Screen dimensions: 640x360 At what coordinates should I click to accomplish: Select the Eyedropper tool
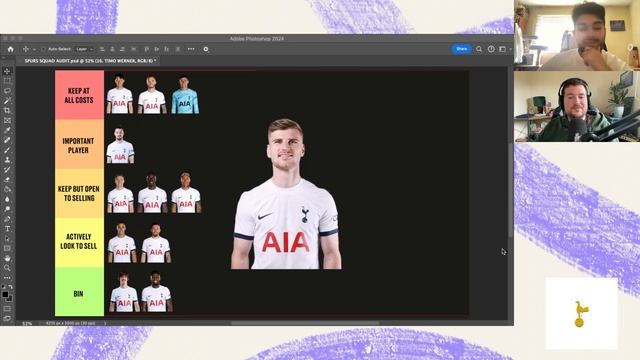pyautogui.click(x=7, y=130)
